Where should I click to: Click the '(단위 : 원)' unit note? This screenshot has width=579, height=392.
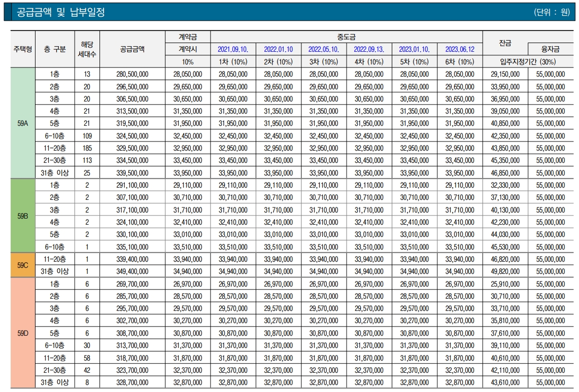click(551, 12)
